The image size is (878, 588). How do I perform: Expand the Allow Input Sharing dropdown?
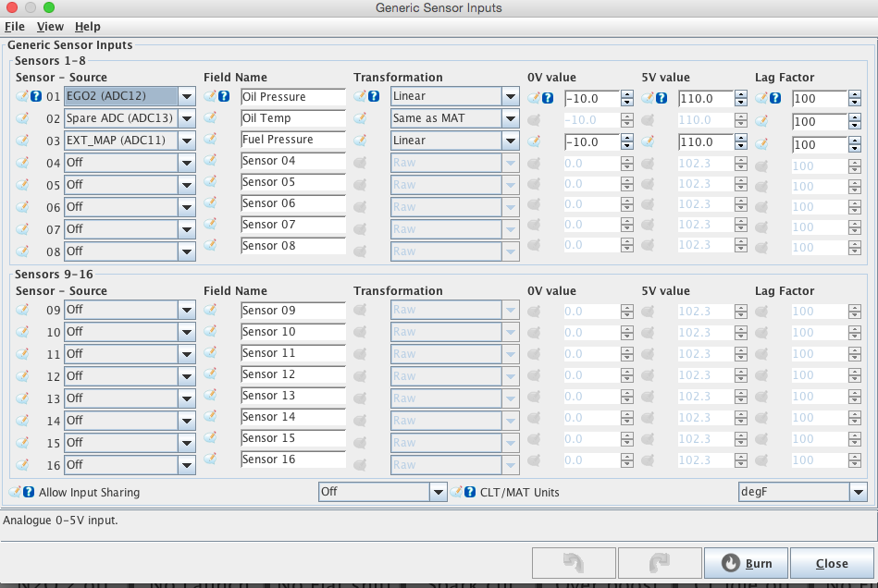[x=438, y=492]
